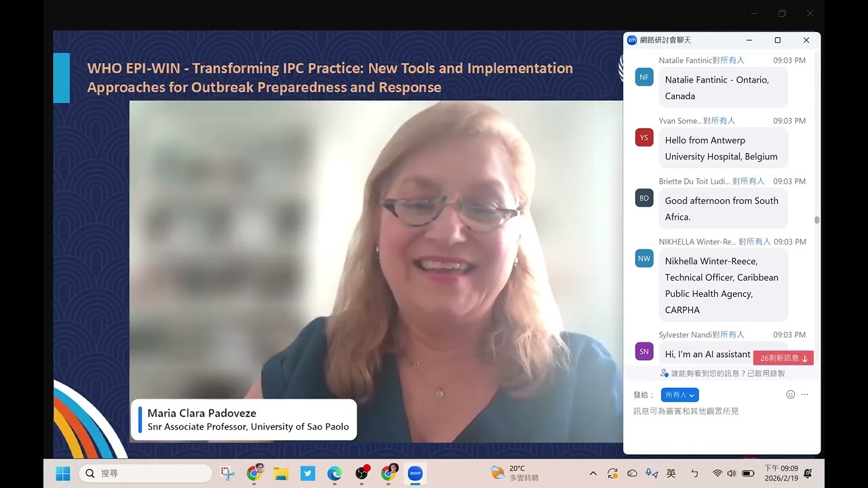Click the speaker name Maria Clara Padoveze
The image size is (868, 488).
202,413
